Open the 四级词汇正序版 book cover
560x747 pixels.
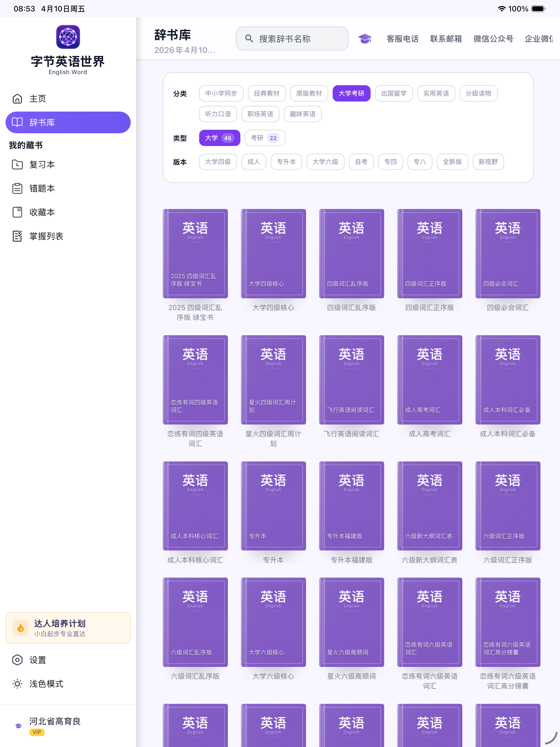(x=429, y=254)
